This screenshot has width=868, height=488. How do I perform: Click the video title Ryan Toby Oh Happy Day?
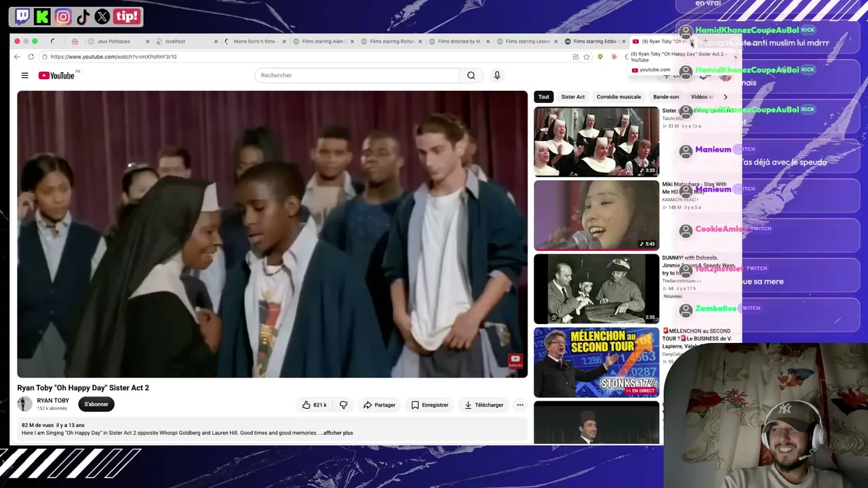(83, 388)
